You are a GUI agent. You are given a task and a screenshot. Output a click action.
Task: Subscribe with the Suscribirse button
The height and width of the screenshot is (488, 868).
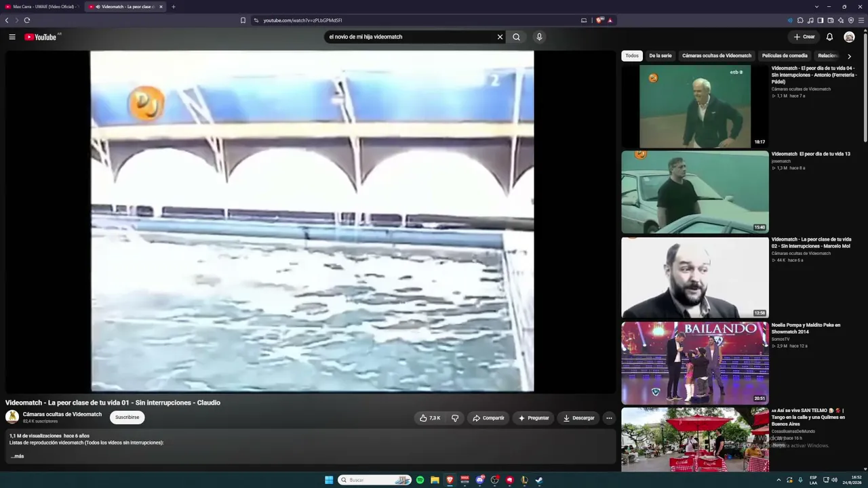127,418
